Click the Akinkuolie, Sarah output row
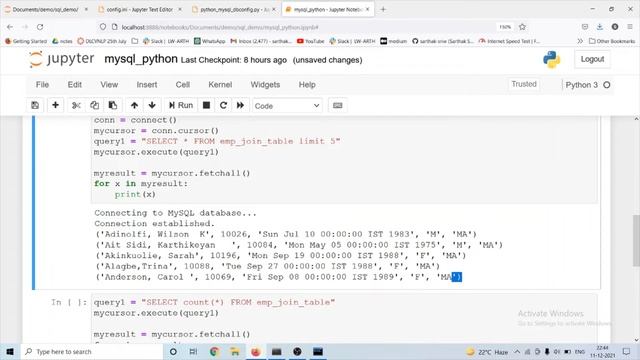The width and height of the screenshot is (640, 360). pyautogui.click(x=280, y=256)
